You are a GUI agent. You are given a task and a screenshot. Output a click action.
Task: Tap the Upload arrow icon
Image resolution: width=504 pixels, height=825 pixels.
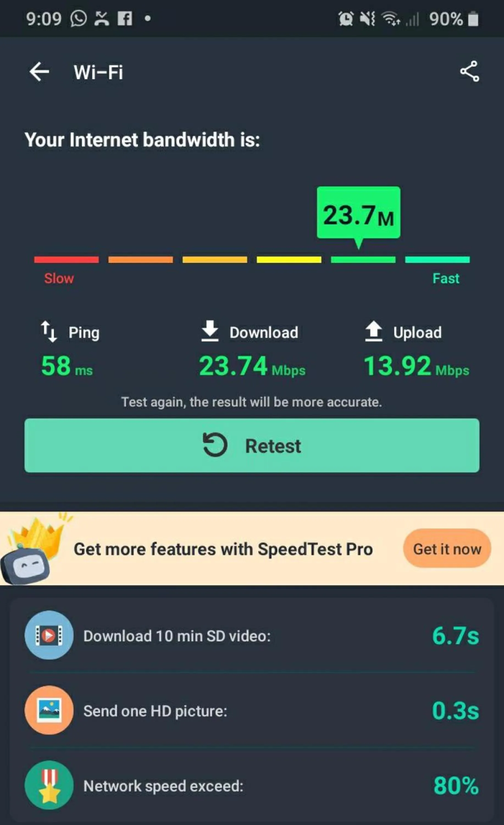click(373, 331)
